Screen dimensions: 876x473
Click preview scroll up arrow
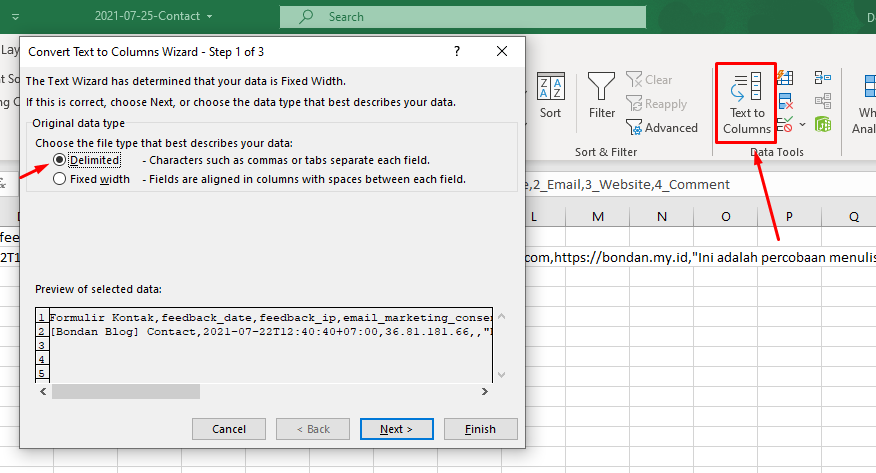[x=502, y=316]
